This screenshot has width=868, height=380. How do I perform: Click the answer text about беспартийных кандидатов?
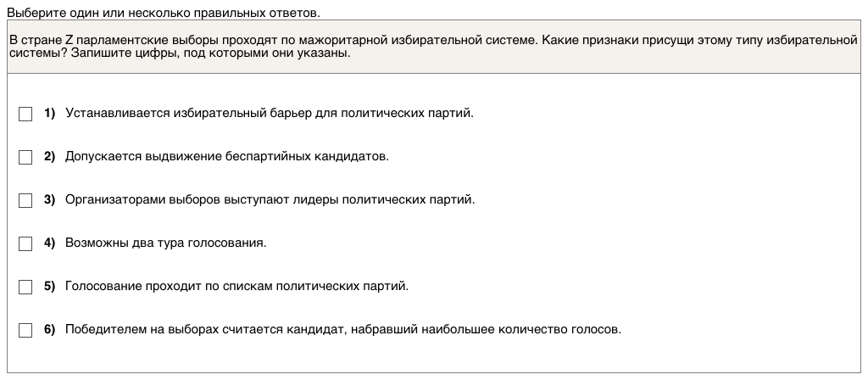226,156
